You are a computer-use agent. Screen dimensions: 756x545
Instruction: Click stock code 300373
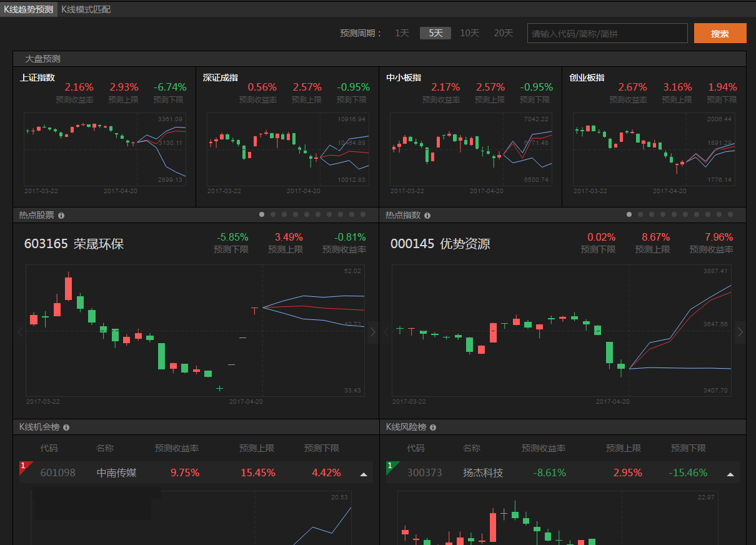pyautogui.click(x=424, y=473)
